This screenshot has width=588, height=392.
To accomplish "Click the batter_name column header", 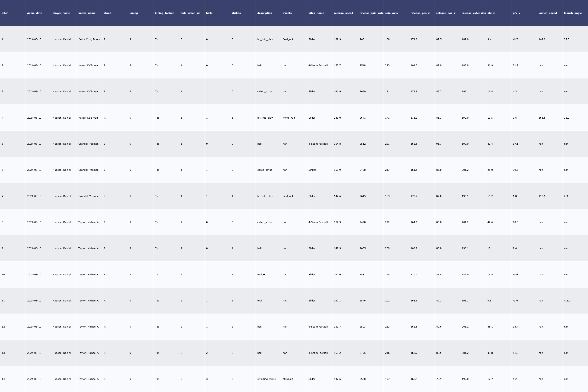I will (87, 13).
